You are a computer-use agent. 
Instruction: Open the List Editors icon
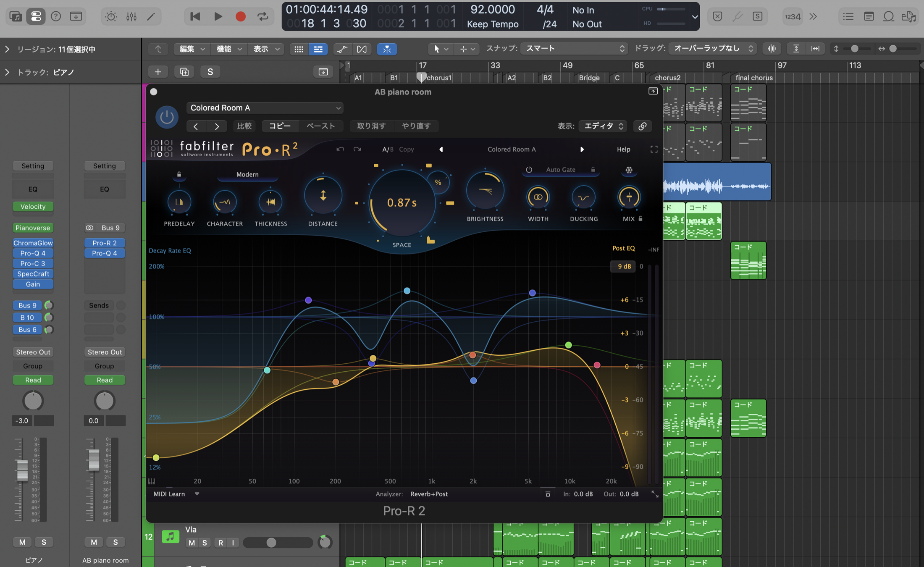(x=848, y=16)
